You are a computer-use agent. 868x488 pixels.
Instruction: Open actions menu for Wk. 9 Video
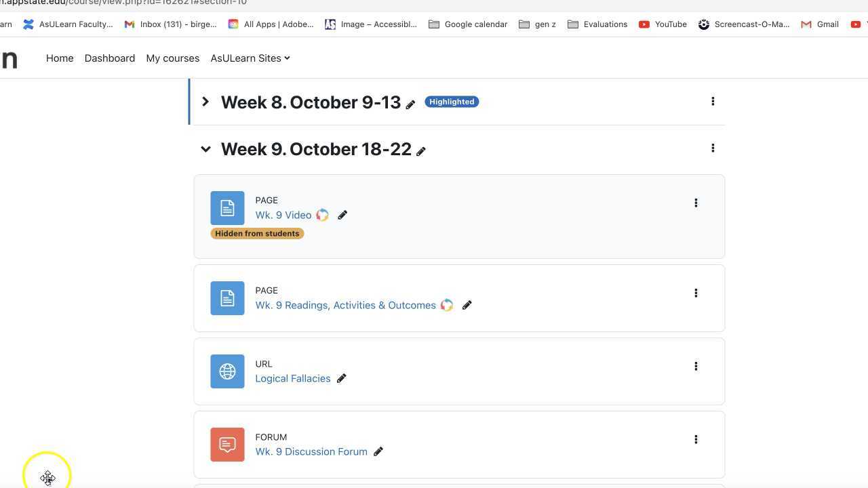(x=696, y=203)
